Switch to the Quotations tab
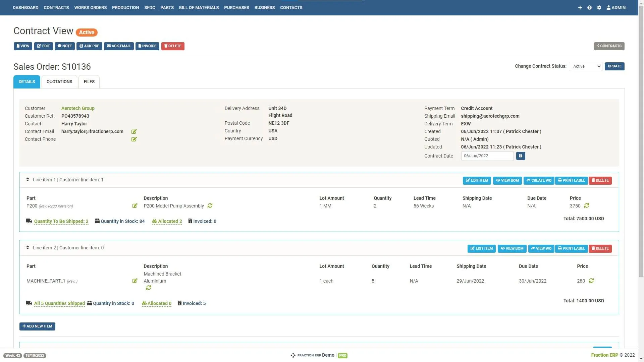 [x=59, y=82]
